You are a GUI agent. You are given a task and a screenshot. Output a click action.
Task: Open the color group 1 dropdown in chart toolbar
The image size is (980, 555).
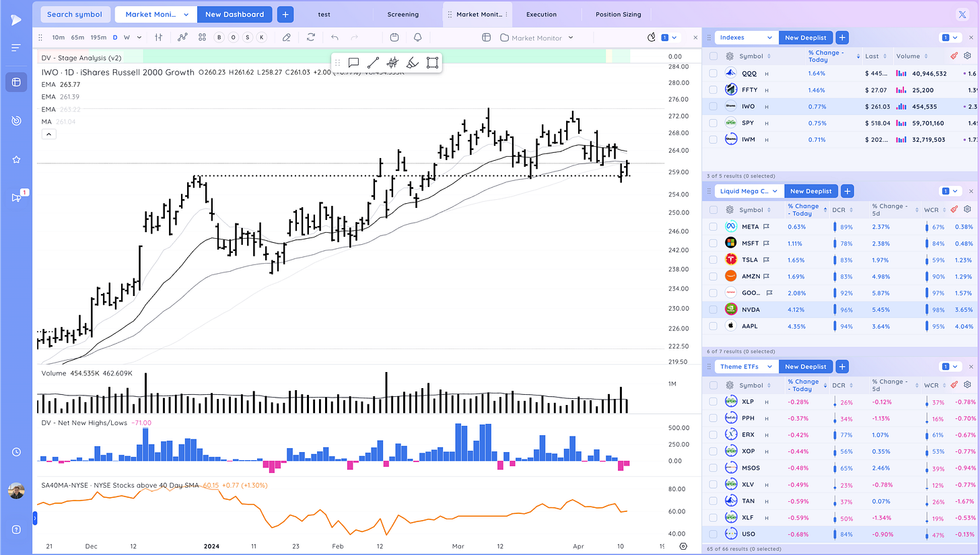pos(669,38)
